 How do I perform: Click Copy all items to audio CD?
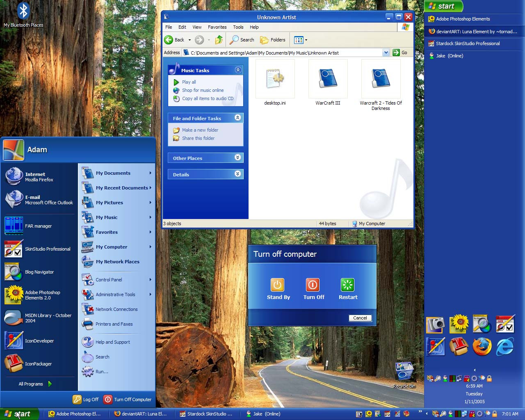click(208, 98)
